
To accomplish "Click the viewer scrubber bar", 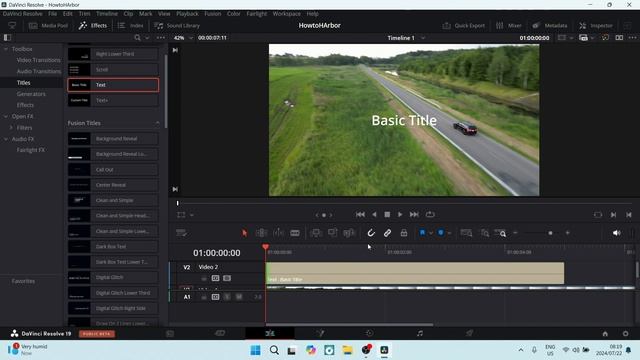I will (404, 203).
